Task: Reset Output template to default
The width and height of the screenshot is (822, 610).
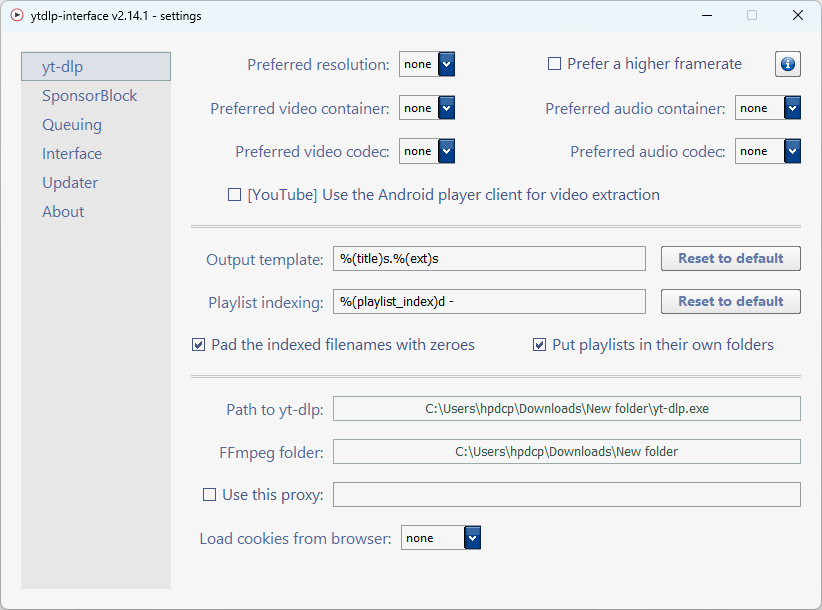Action: coord(730,258)
